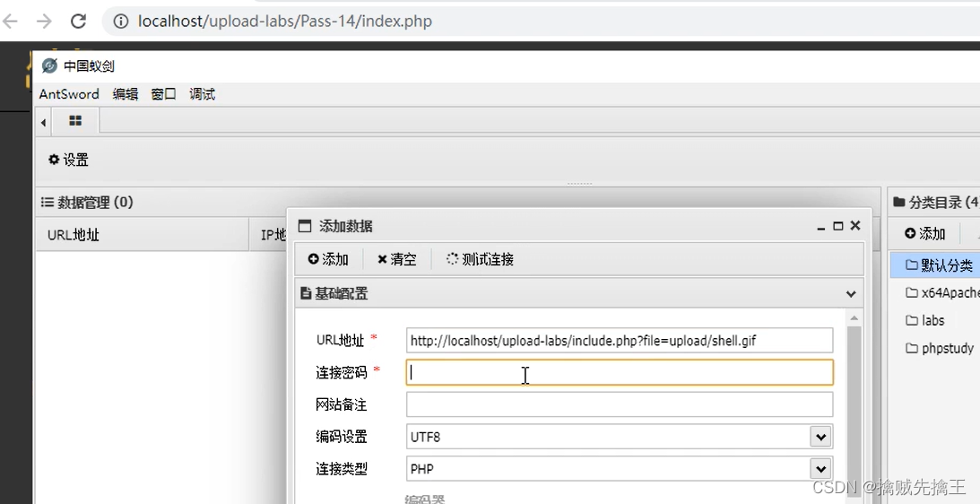This screenshot has height=504, width=980.
Task: Select the phpstudy category folder
Action: click(x=940, y=348)
